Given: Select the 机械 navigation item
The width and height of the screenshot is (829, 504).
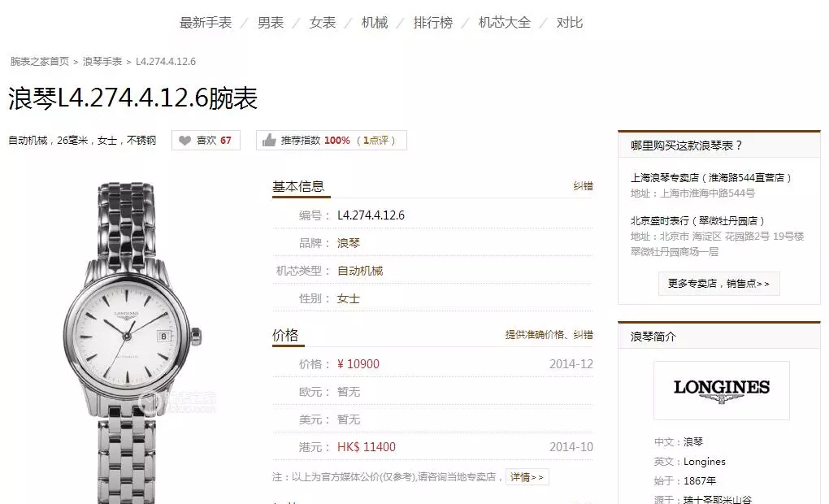Looking at the screenshot, I should point(375,23).
